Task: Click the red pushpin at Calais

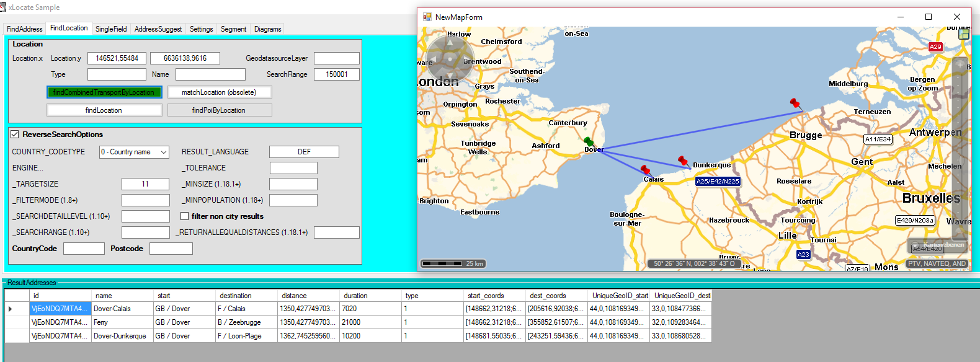Action: [645, 169]
